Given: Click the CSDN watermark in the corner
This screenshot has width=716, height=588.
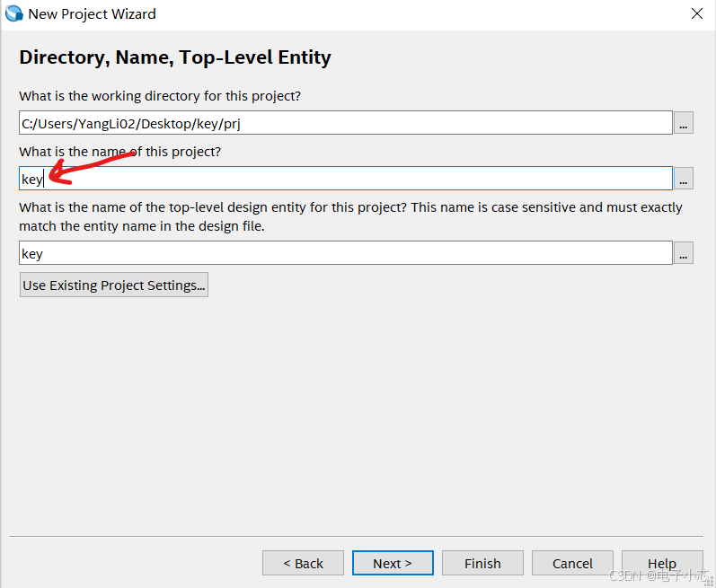Looking at the screenshot, I should [x=659, y=575].
